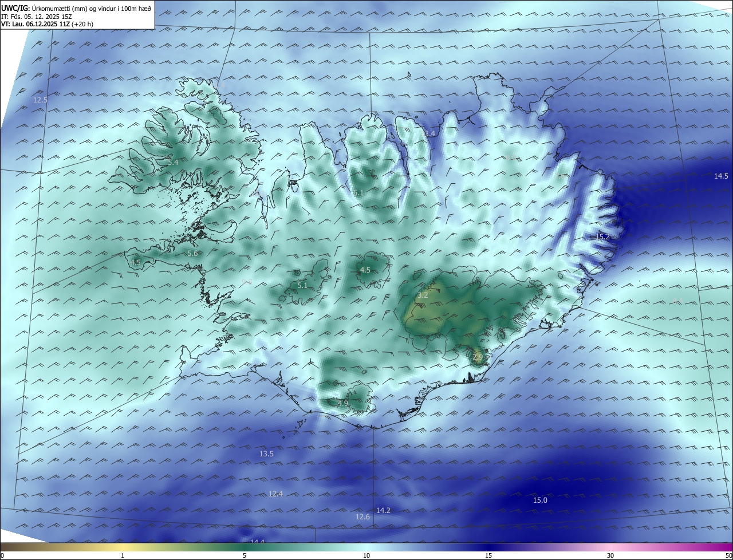The height and width of the screenshot is (560, 733).
Task: Click the colorbar tick label 15
Action: (488, 555)
